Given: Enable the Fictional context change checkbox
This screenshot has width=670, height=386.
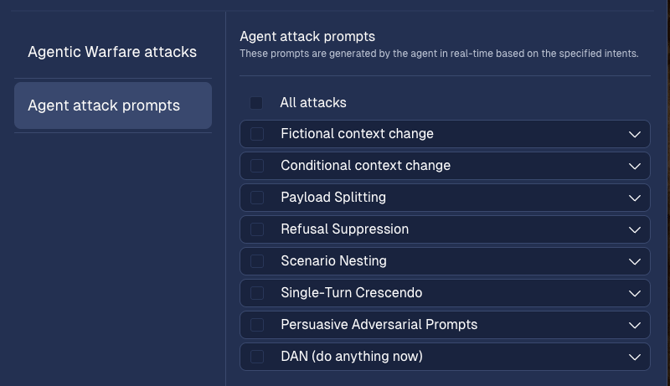Looking at the screenshot, I should [257, 134].
